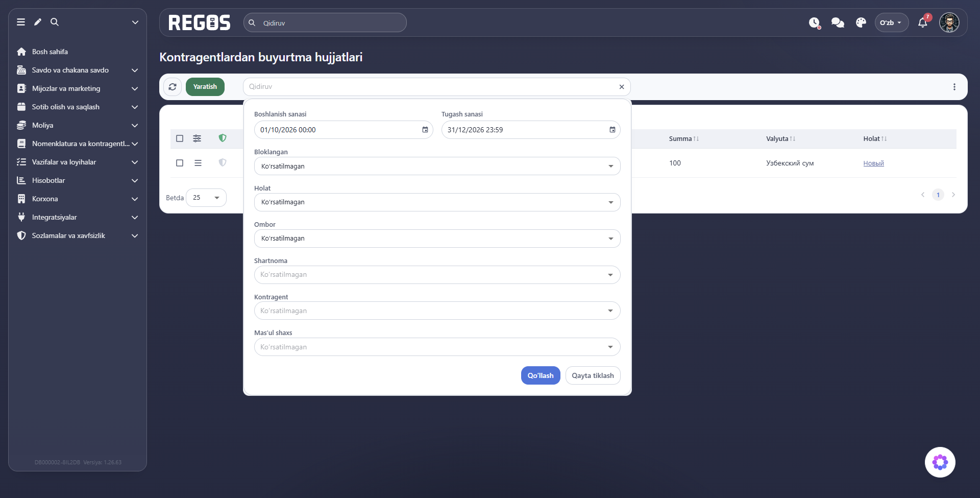This screenshot has height=498, width=980.
Task: Open the notifications bell
Action: tap(923, 22)
